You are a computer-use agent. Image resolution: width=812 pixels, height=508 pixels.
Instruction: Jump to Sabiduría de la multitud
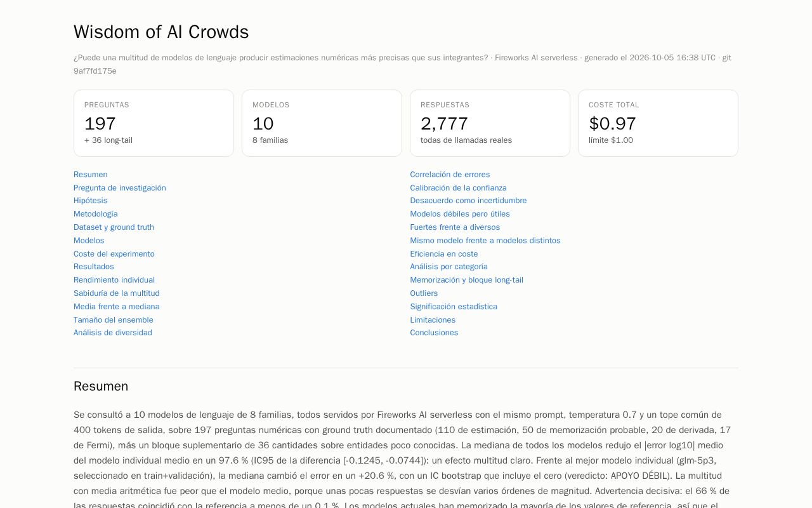(x=117, y=293)
